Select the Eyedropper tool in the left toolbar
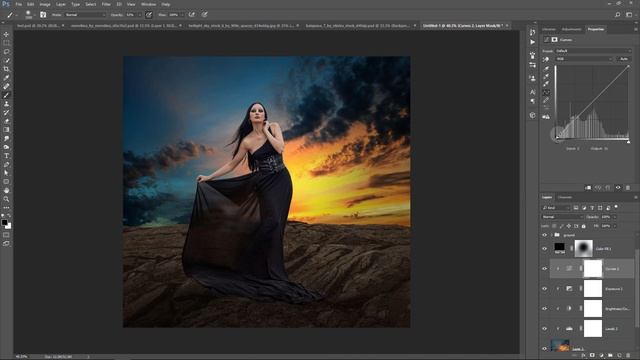The width and height of the screenshot is (640, 360). [x=6, y=78]
